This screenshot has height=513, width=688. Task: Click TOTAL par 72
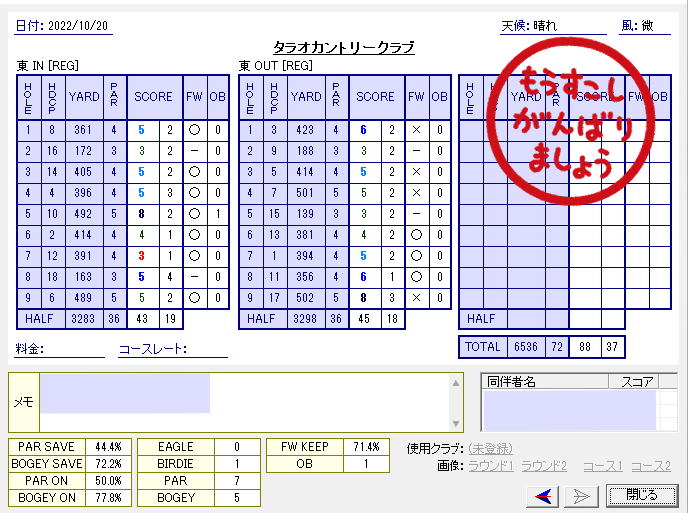[557, 347]
